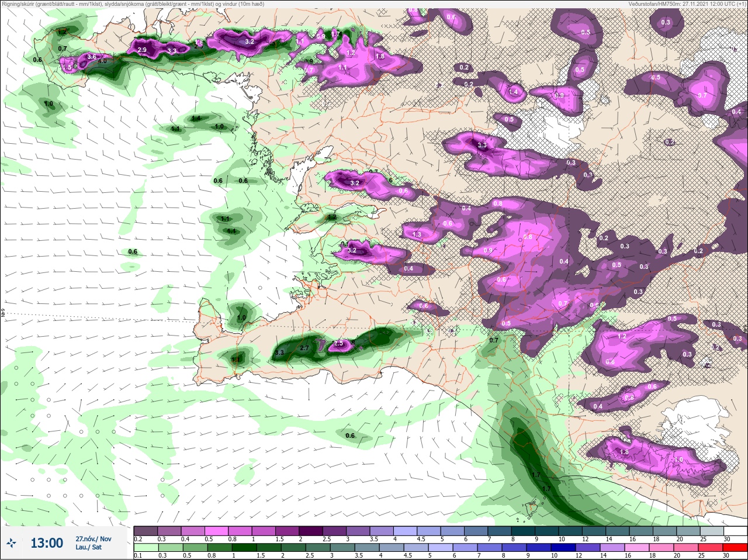Click the 2.5 snow value on southern coast
Viewport: 748px width, 560px height.
pos(338,344)
